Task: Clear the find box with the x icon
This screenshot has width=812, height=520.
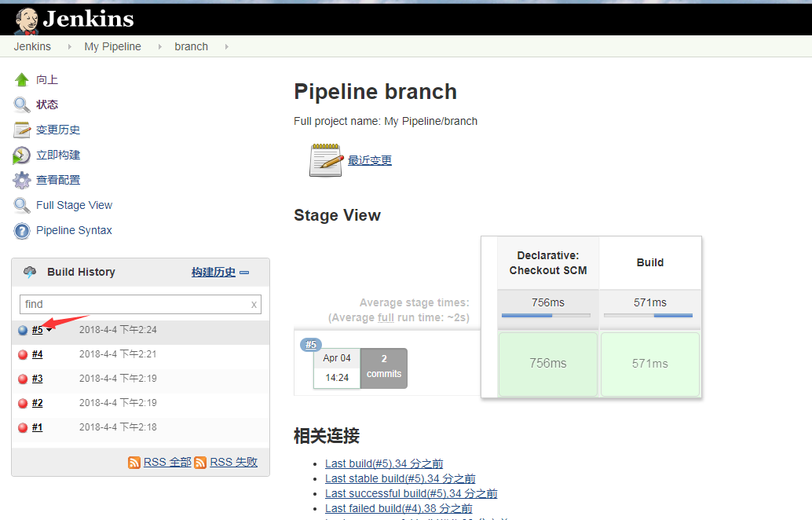Action: [254, 305]
